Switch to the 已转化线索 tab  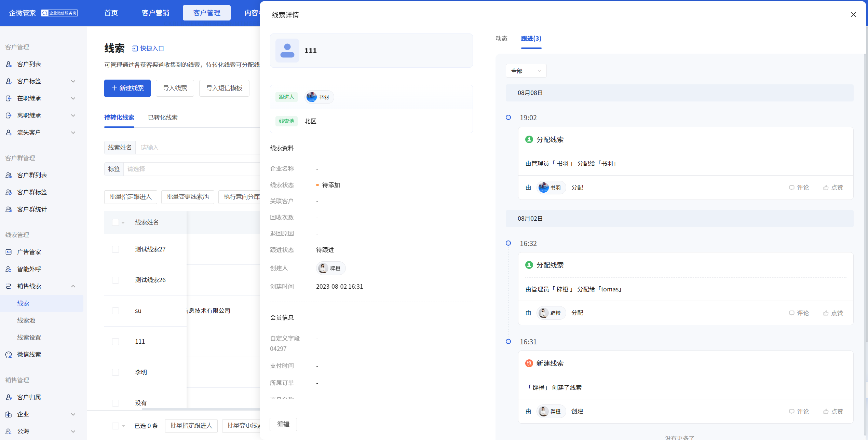(163, 118)
